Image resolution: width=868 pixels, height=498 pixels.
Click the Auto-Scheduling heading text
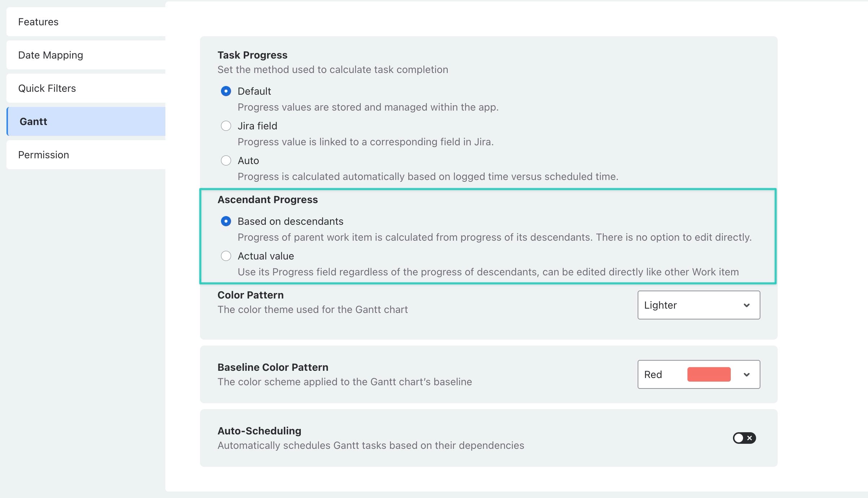point(259,431)
